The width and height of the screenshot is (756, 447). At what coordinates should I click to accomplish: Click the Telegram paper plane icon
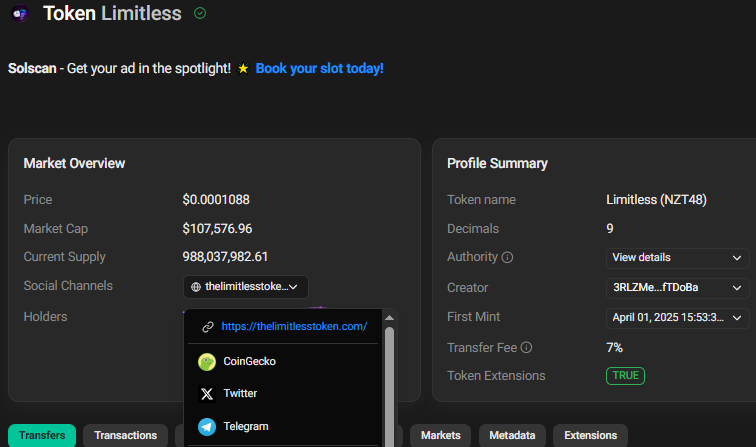(207, 427)
